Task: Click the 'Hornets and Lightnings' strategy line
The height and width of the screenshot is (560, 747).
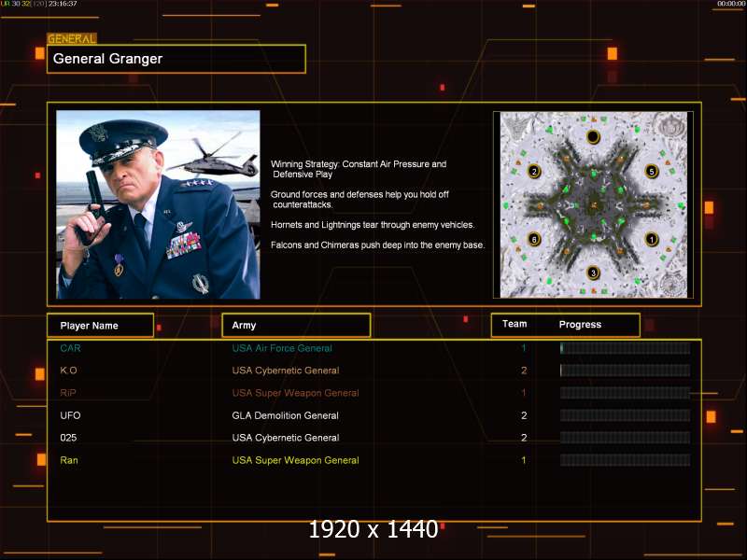Action: 373,225
